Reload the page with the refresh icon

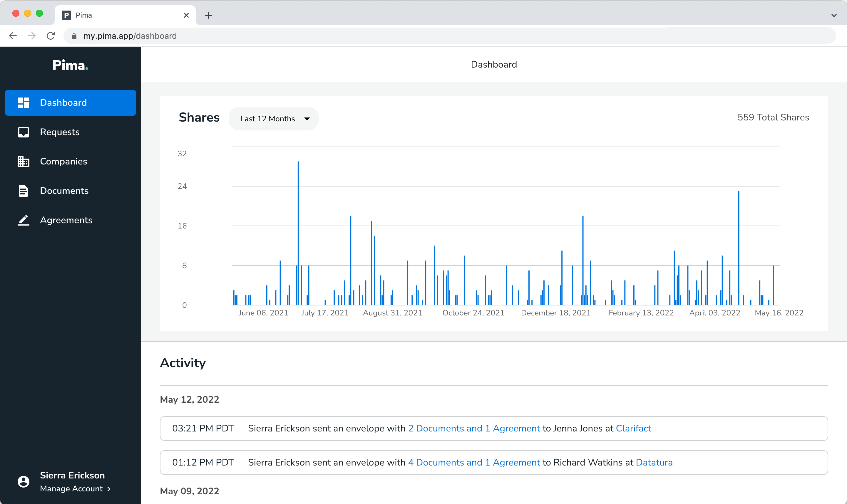[x=51, y=36]
